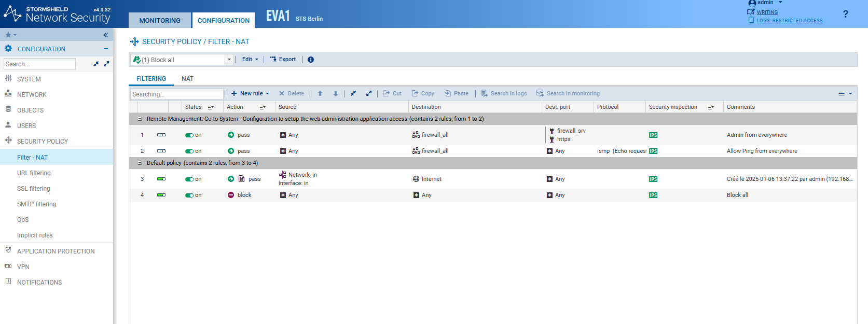
Task: Click the Export button
Action: click(283, 60)
